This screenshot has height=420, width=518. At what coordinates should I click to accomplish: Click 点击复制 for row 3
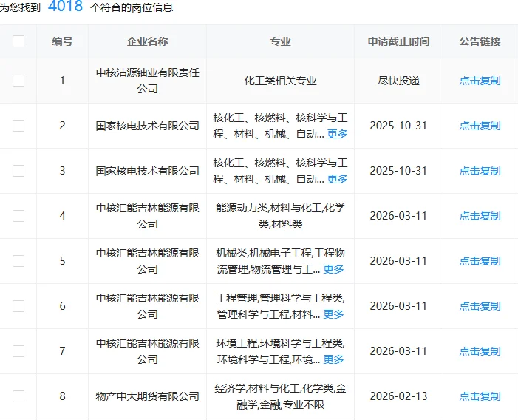pos(480,171)
